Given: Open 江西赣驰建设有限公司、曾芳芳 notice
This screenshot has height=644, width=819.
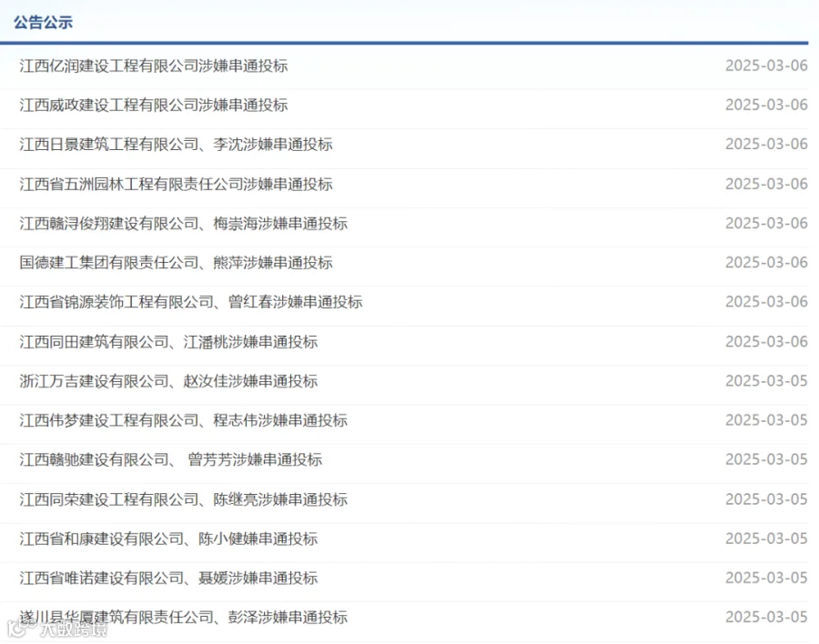Looking at the screenshot, I should click(x=171, y=459).
